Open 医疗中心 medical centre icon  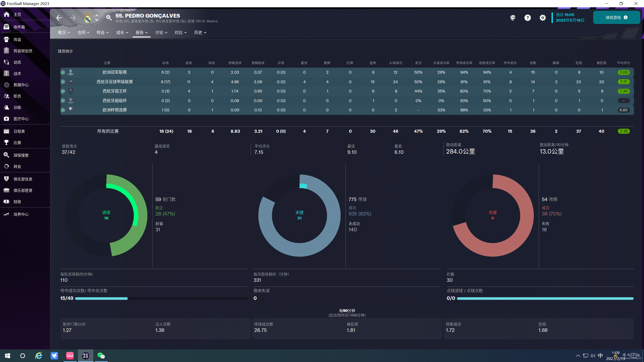click(x=7, y=119)
